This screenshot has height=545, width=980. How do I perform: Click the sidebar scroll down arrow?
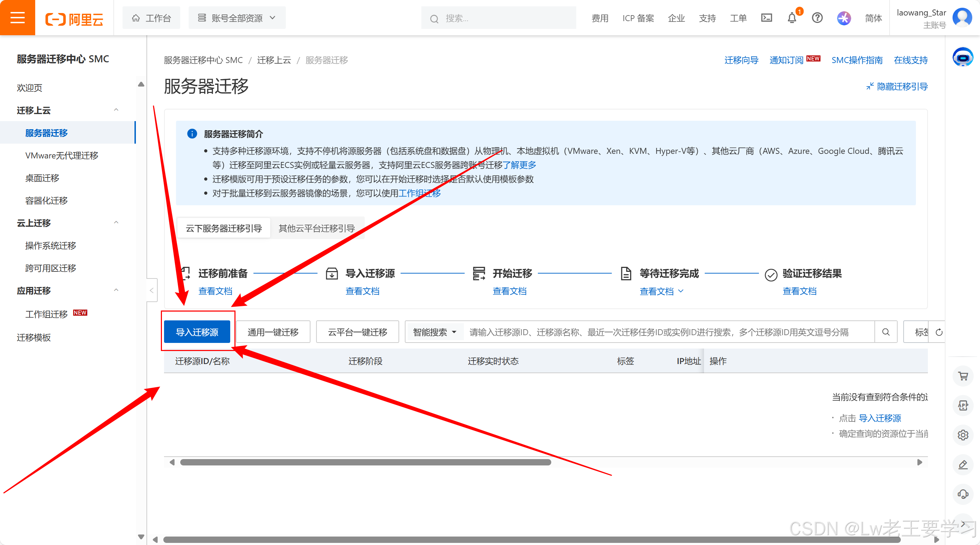coord(141,537)
